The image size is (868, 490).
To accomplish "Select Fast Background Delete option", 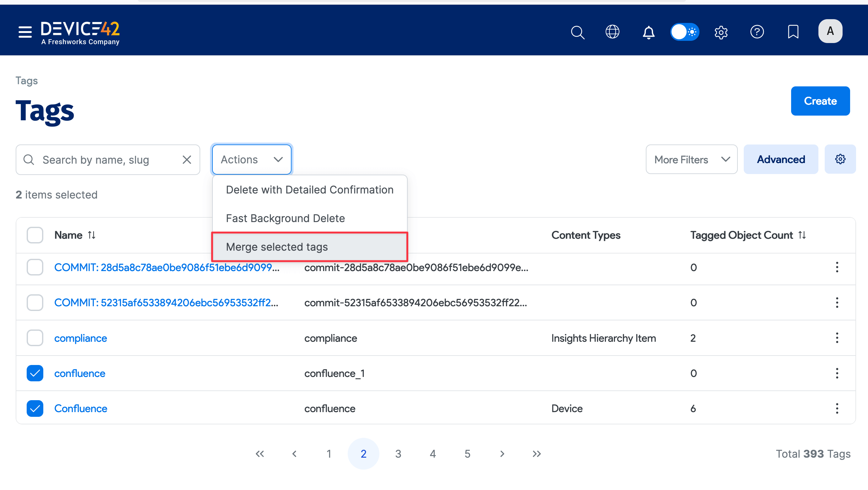I will pos(285,218).
